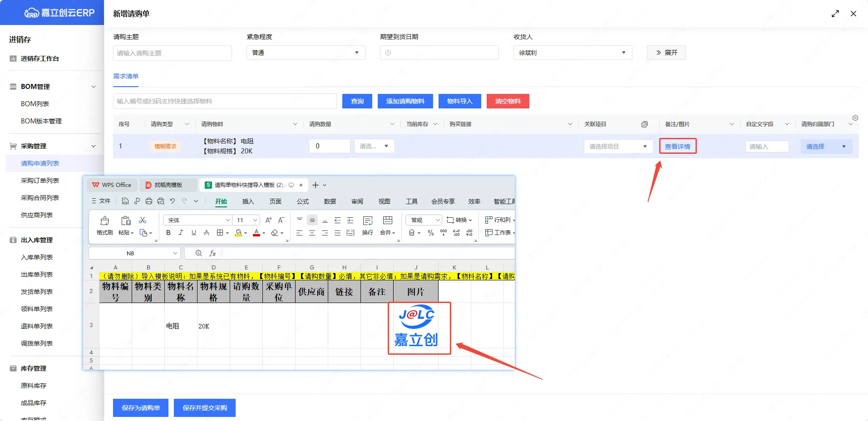The height and width of the screenshot is (421, 868).
Task: Click the 请购主题 input field
Action: [x=172, y=53]
